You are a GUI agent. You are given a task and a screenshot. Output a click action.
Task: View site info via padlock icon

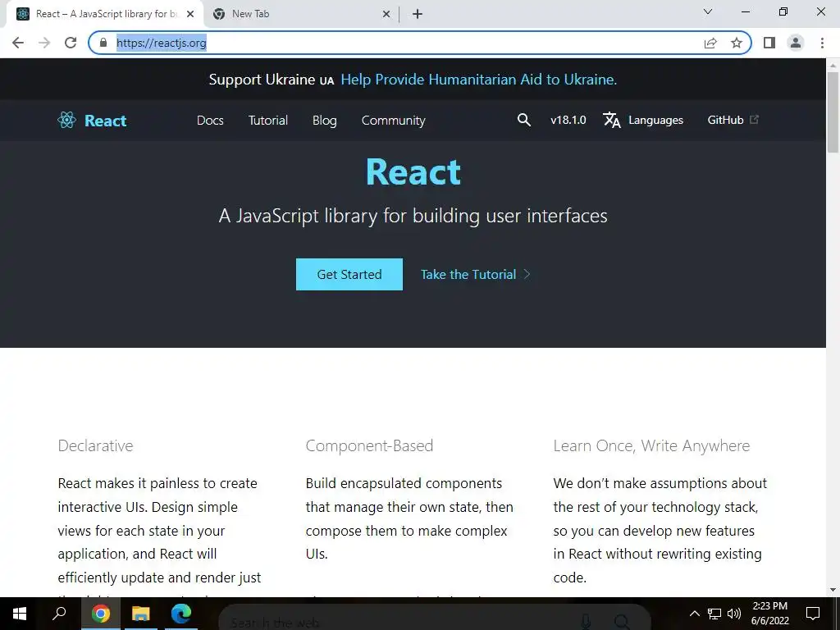[x=103, y=43]
